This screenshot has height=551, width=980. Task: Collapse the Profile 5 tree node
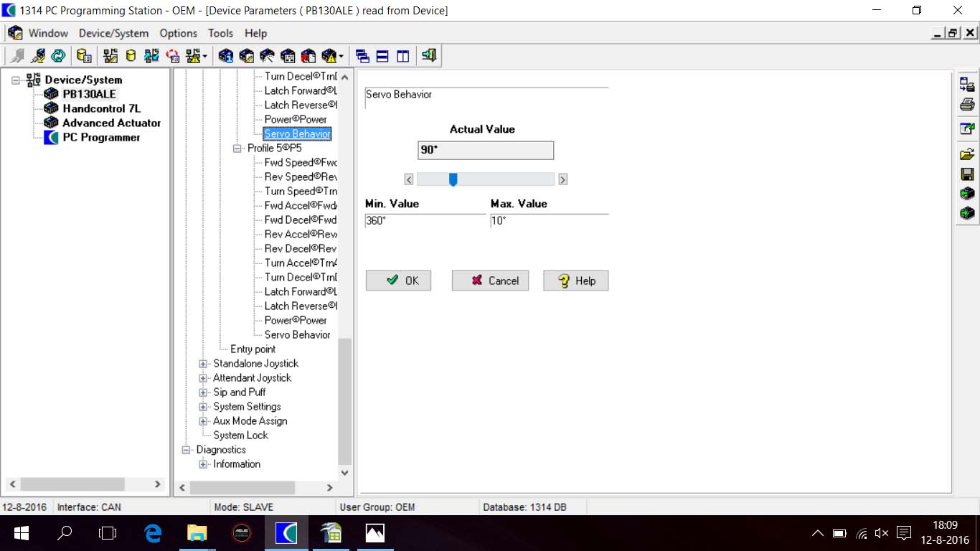237,149
